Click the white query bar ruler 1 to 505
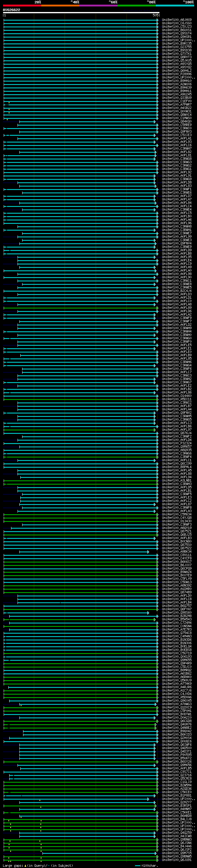The width and height of the screenshot is (197, 868). (x=81, y=13)
